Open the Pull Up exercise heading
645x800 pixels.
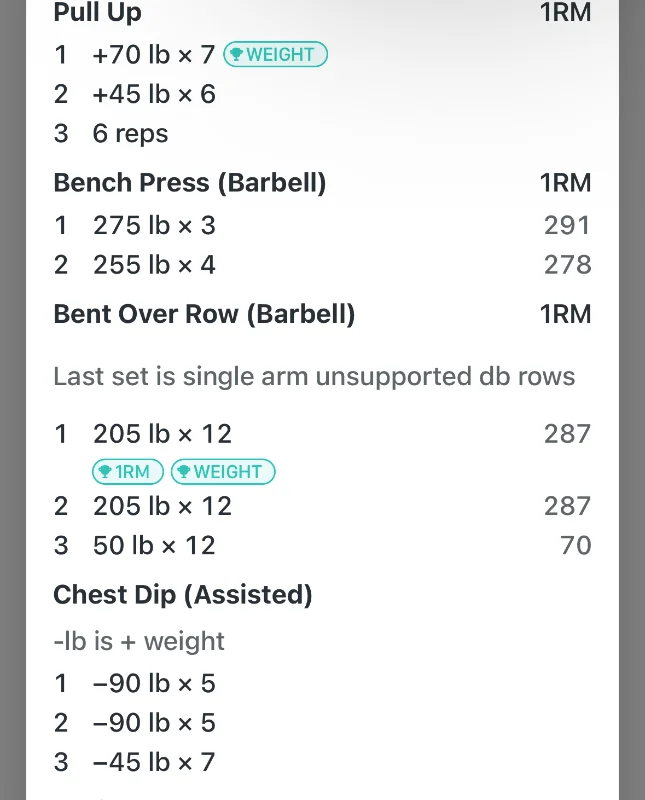(97, 12)
